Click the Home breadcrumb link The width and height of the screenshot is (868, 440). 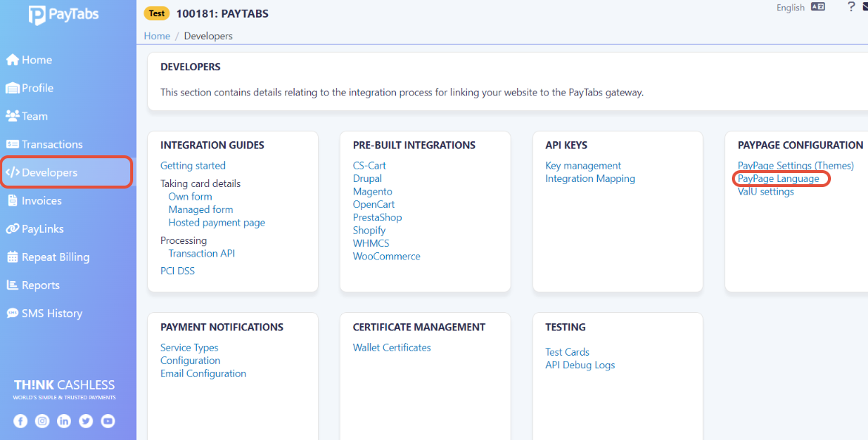[x=157, y=36]
